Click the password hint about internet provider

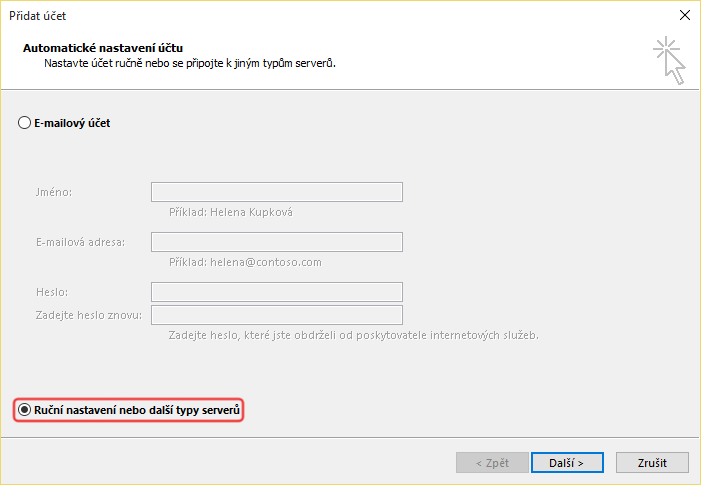(x=353, y=335)
